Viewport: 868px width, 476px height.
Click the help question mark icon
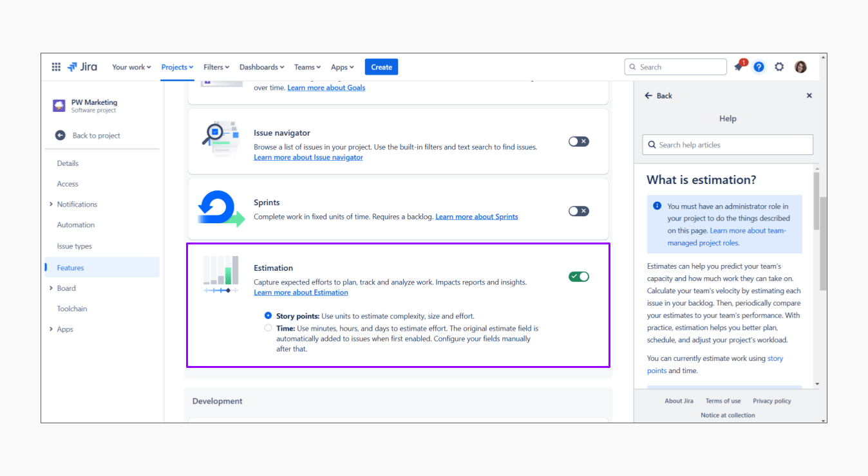759,67
